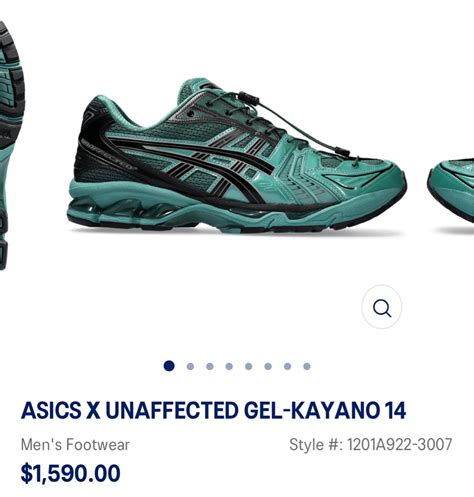Click the lace toggle lock on the sneaker
The width and height of the screenshot is (474, 497).
pyautogui.click(x=249, y=98)
